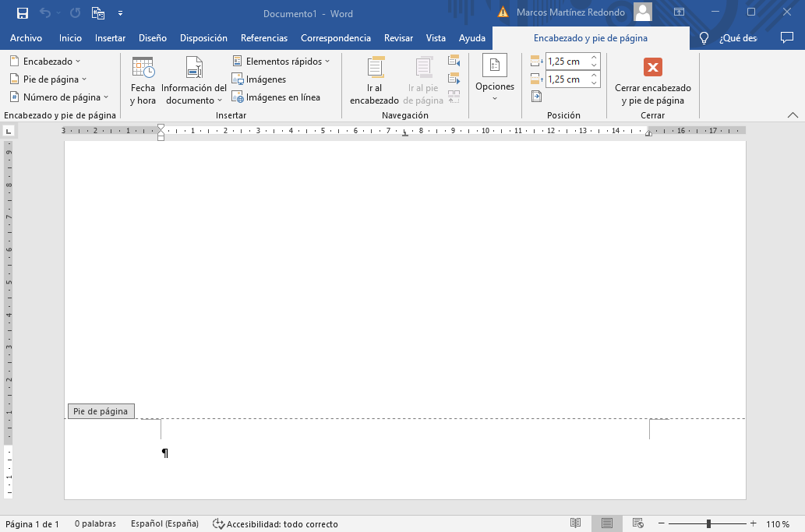Open the user account avatar
The height and width of the screenshot is (532, 805).
643,12
